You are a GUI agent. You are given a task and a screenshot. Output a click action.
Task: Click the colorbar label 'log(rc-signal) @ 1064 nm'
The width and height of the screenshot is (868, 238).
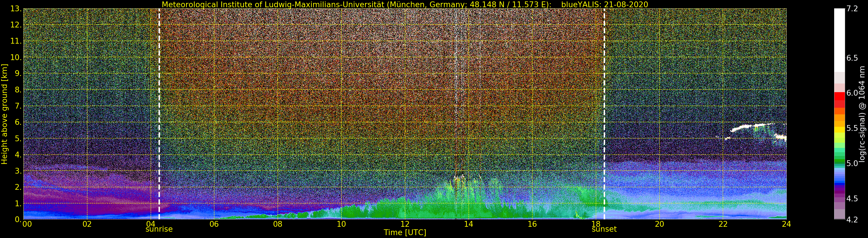pos(862,114)
